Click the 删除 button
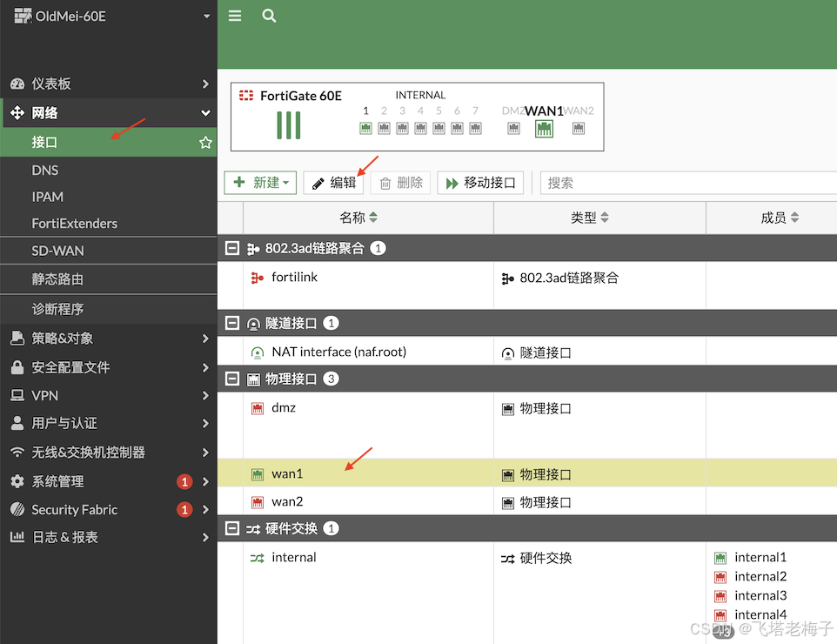837x644 pixels. click(x=400, y=183)
